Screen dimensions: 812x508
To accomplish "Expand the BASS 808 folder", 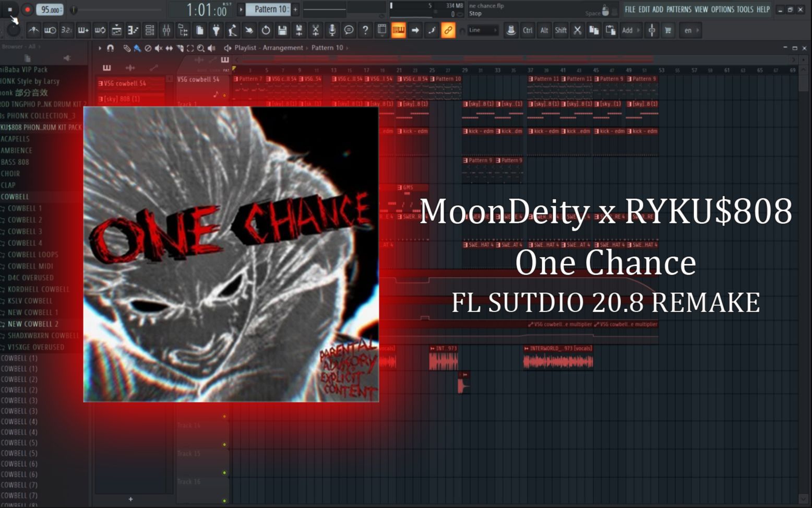I will click(15, 162).
